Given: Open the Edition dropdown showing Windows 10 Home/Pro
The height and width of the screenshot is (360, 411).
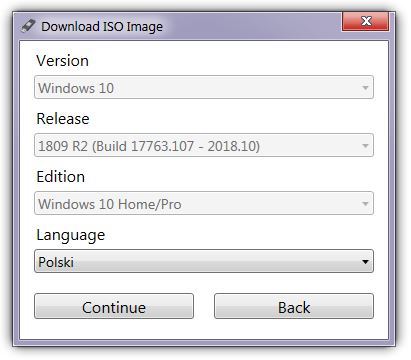Looking at the screenshot, I should click(x=204, y=203).
